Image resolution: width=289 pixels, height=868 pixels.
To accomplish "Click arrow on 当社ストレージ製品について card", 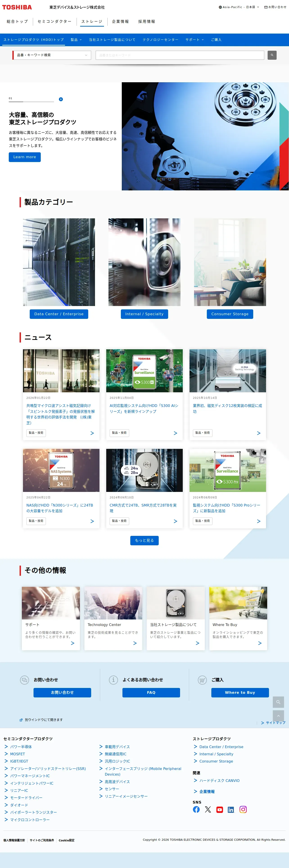I will [197, 643].
